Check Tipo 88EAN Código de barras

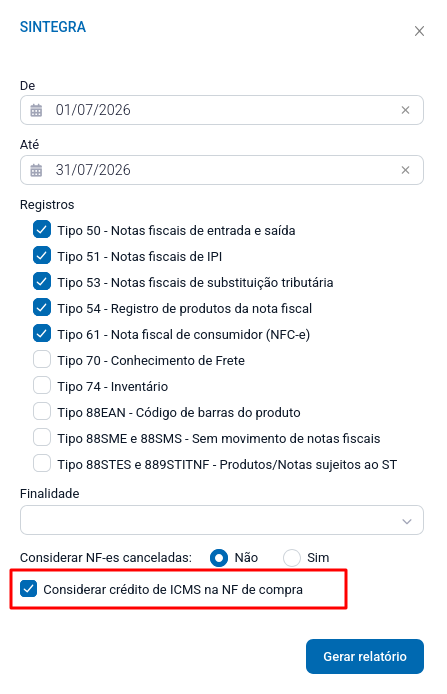(x=42, y=412)
